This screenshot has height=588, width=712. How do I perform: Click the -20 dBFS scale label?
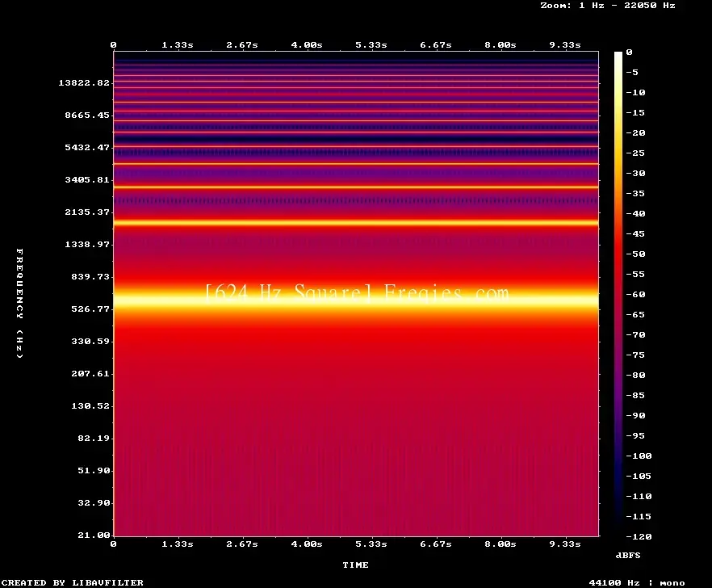coord(635,132)
